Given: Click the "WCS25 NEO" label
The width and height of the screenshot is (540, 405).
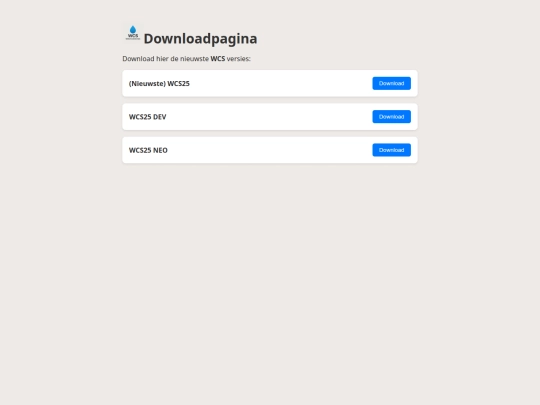Looking at the screenshot, I should tap(148, 150).
